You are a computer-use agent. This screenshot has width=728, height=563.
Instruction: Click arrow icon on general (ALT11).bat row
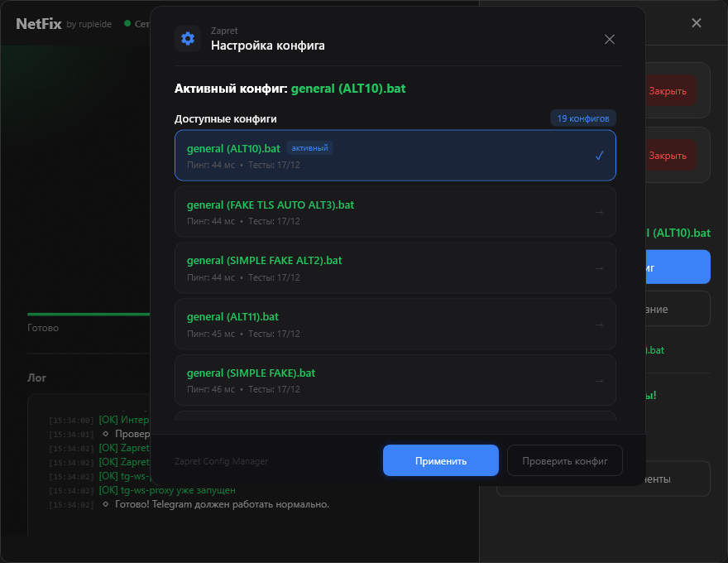click(599, 325)
